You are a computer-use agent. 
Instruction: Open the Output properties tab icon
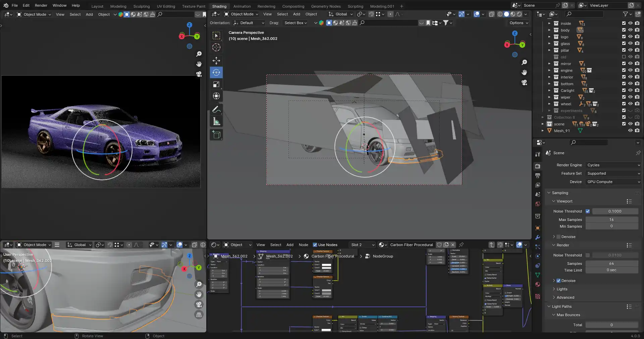538,176
